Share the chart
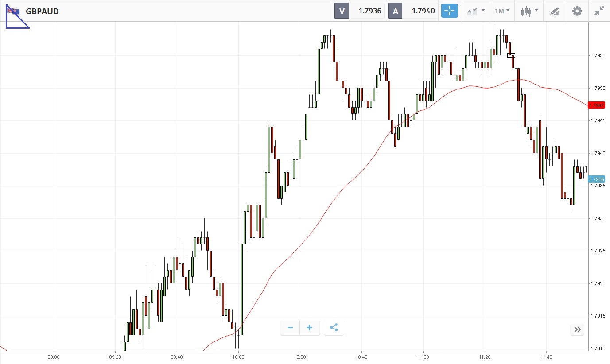 (334, 328)
